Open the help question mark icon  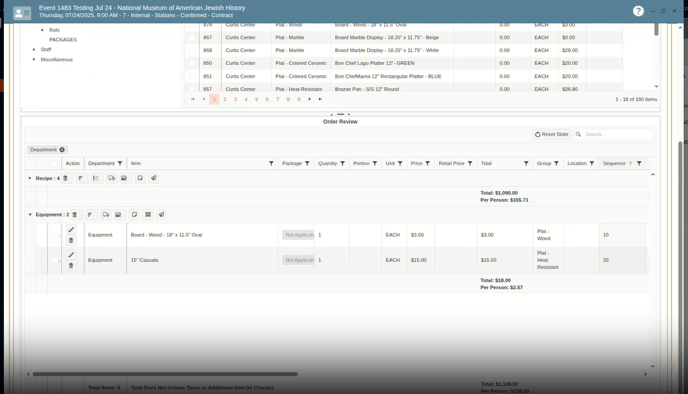click(638, 11)
